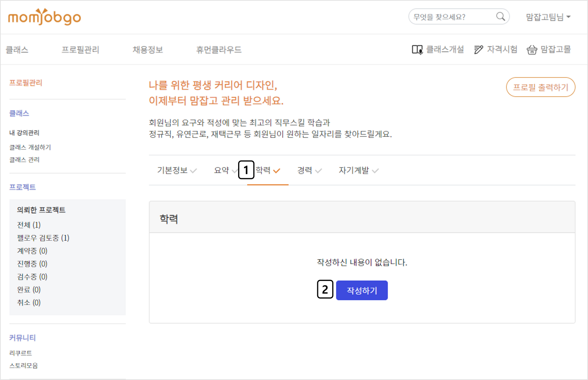Open 채용정보 menu item

(148, 50)
